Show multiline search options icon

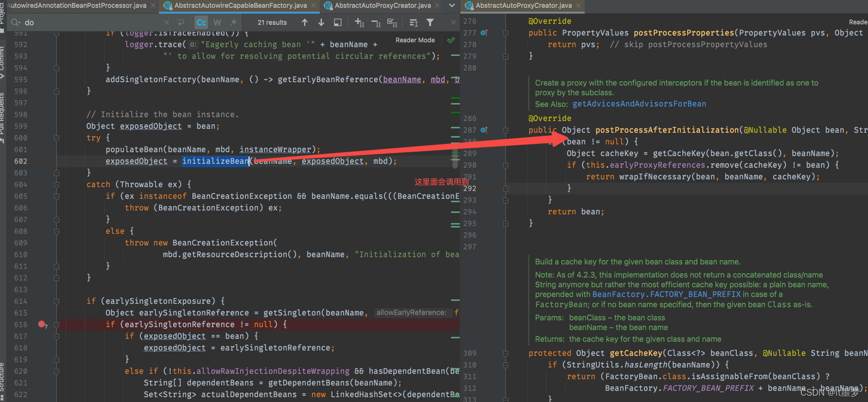tap(414, 22)
